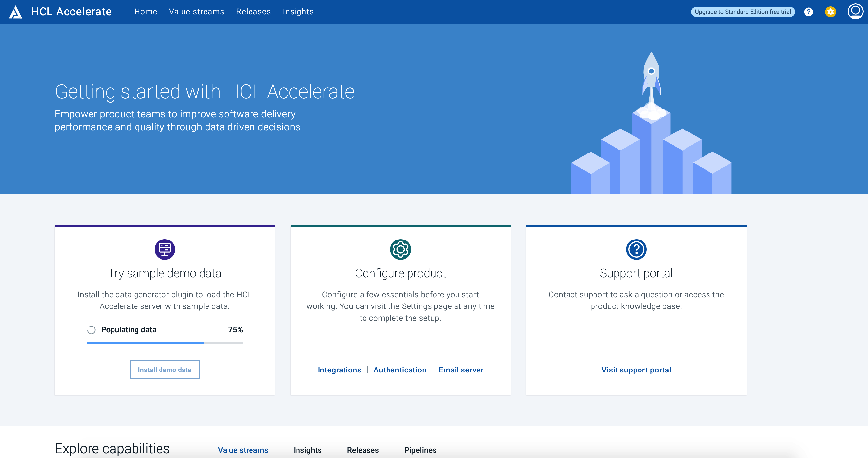
Task: Open the Integrations link
Action: click(340, 370)
